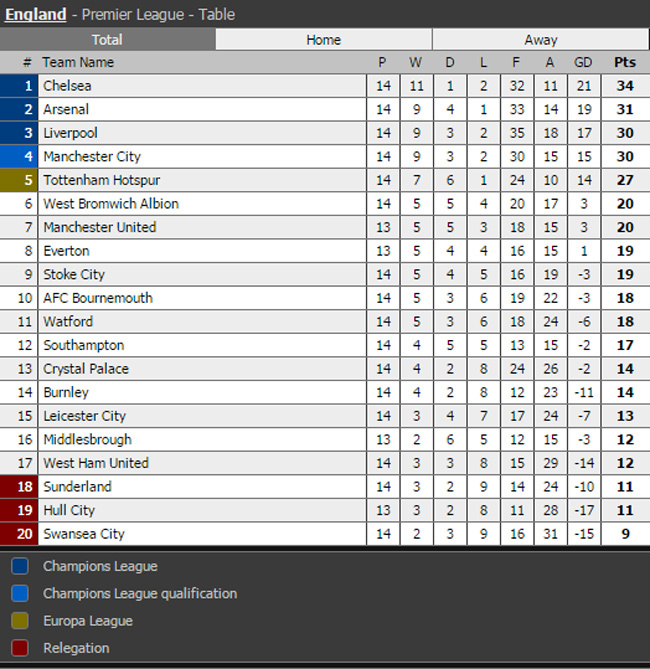Click the Relegation red legend swatch
Image resolution: width=650 pixels, height=669 pixels.
click(x=20, y=648)
